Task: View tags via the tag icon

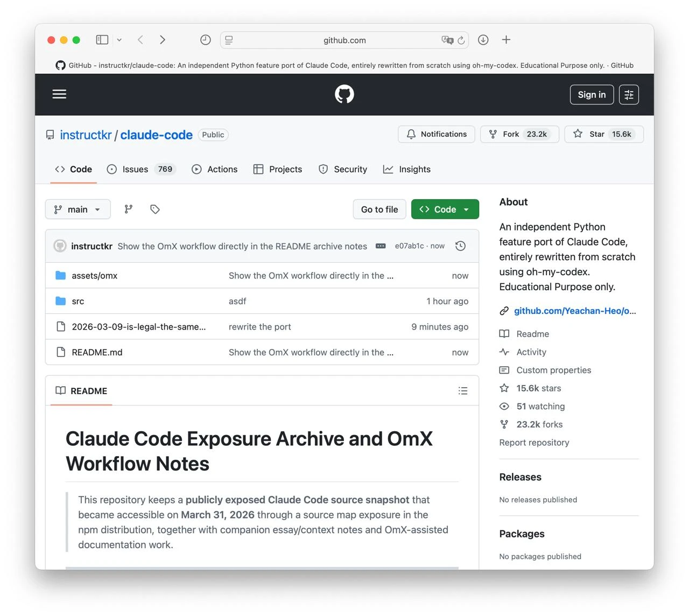Action: click(x=155, y=209)
